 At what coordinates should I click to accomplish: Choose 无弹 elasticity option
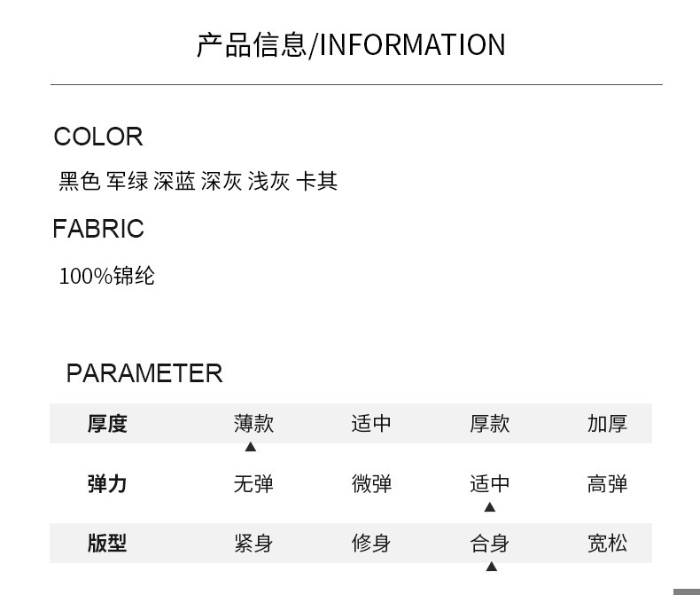(x=253, y=484)
